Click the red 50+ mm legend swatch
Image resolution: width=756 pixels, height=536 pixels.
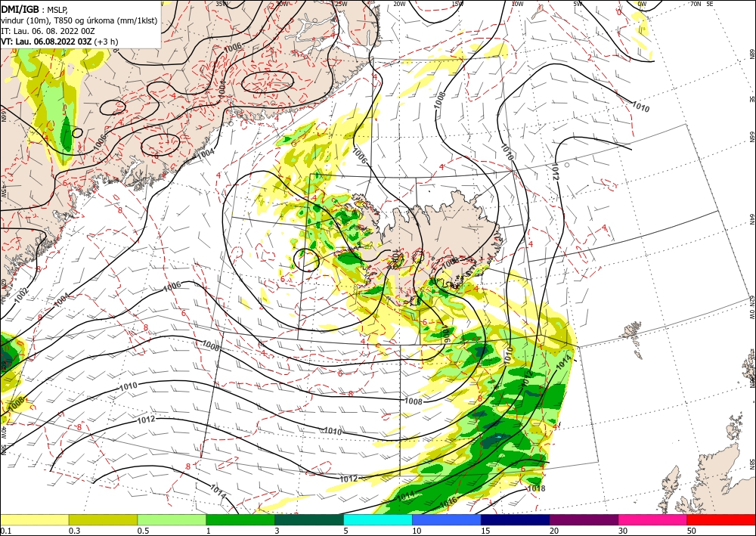click(x=721, y=519)
